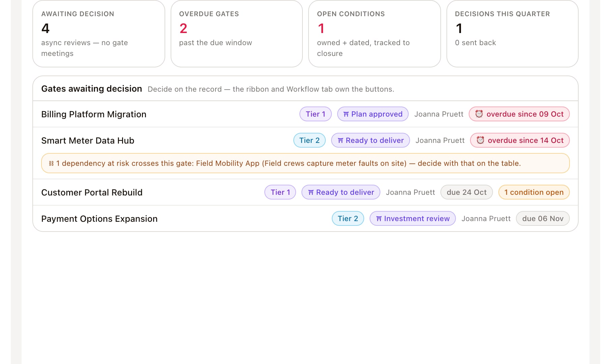Click the alarm clock icon beside overdue since 14 Oct
Screen dimensions: 611x364
(481, 140)
